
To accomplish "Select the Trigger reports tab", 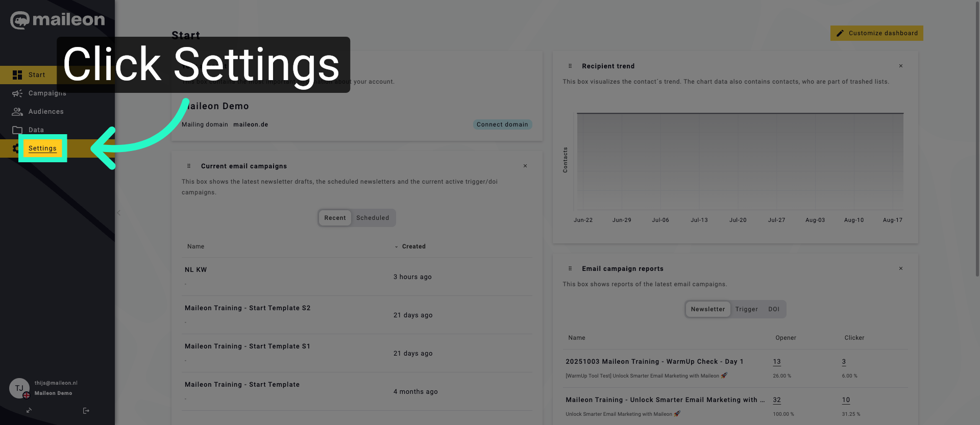I will [x=746, y=309].
